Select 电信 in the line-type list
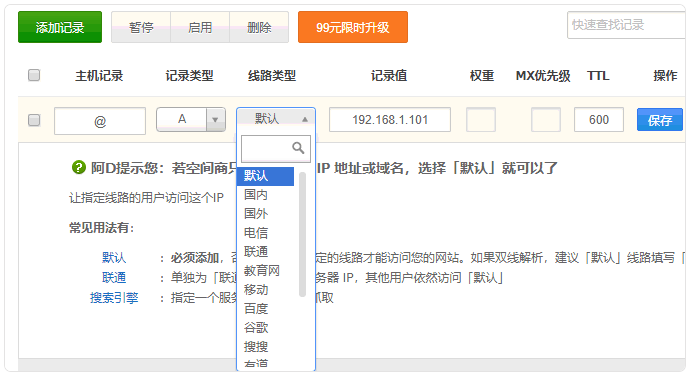Viewport: 690px width, 377px height. tap(265, 233)
